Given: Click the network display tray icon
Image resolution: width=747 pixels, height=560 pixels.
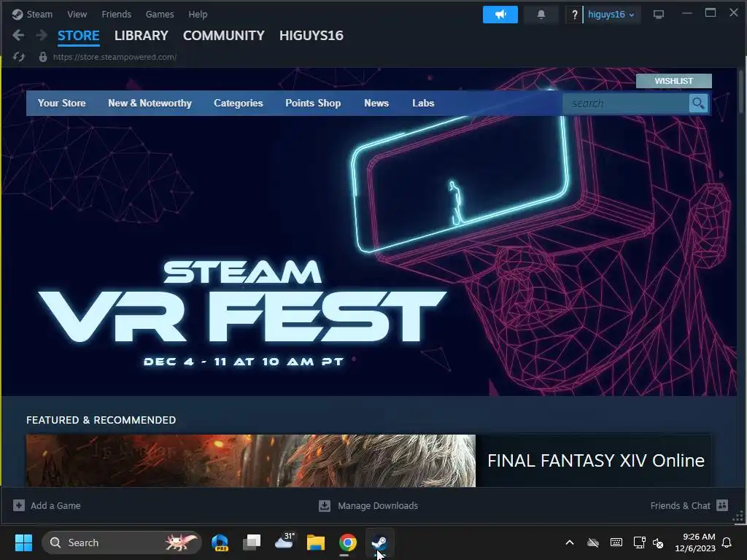Looking at the screenshot, I should 639,542.
